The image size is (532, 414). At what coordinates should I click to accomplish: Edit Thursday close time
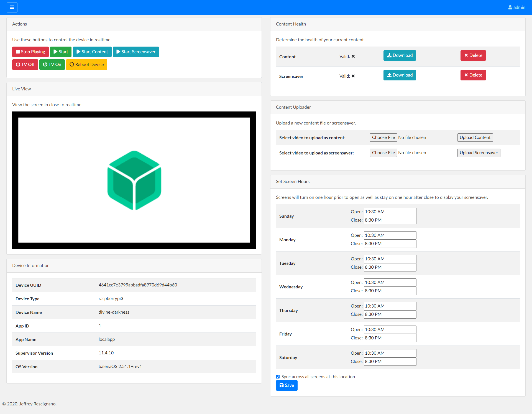point(390,314)
